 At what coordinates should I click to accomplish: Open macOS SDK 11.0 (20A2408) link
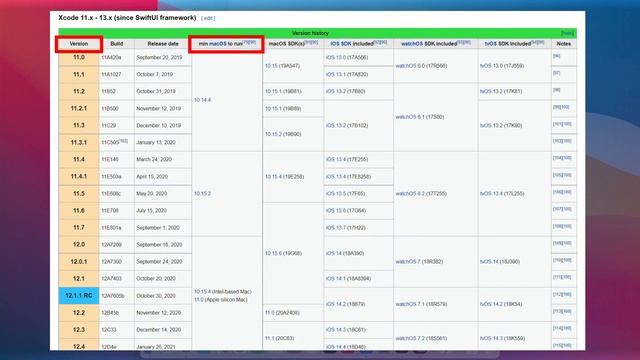[282, 313]
